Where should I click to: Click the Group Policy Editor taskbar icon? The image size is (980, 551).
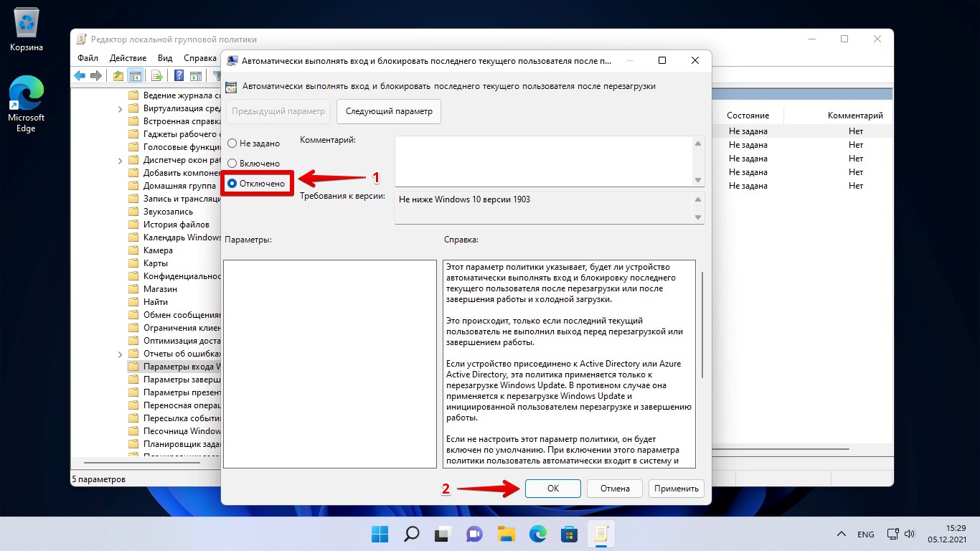click(x=601, y=534)
